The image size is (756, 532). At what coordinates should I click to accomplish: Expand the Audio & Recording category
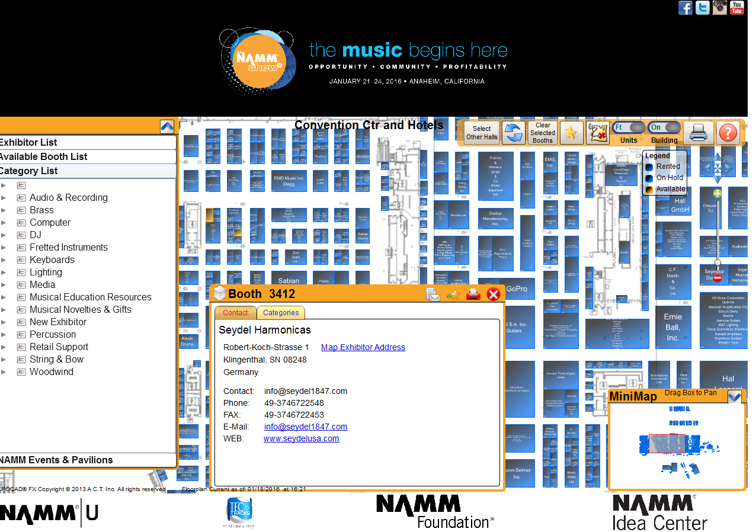(4, 197)
